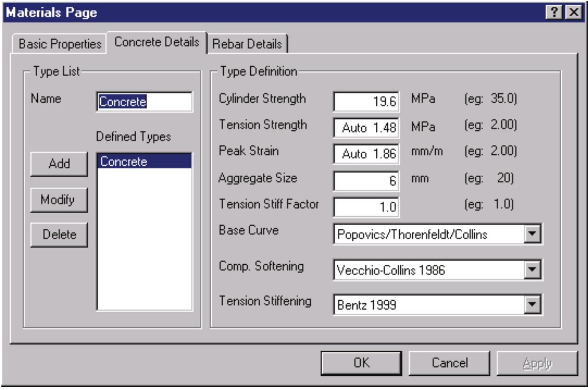588x390 pixels.
Task: Click the Cylinder Strength label
Action: click(x=262, y=99)
